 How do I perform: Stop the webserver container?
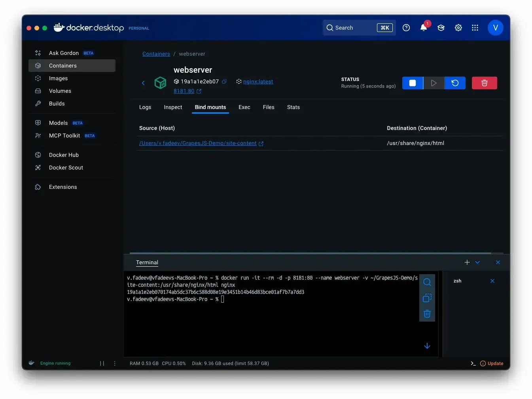[x=413, y=83]
